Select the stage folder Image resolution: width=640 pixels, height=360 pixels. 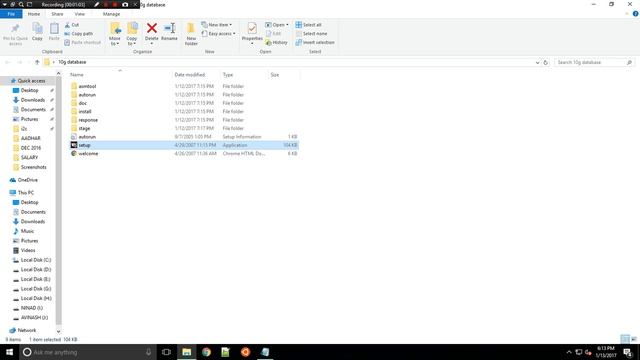184,128
